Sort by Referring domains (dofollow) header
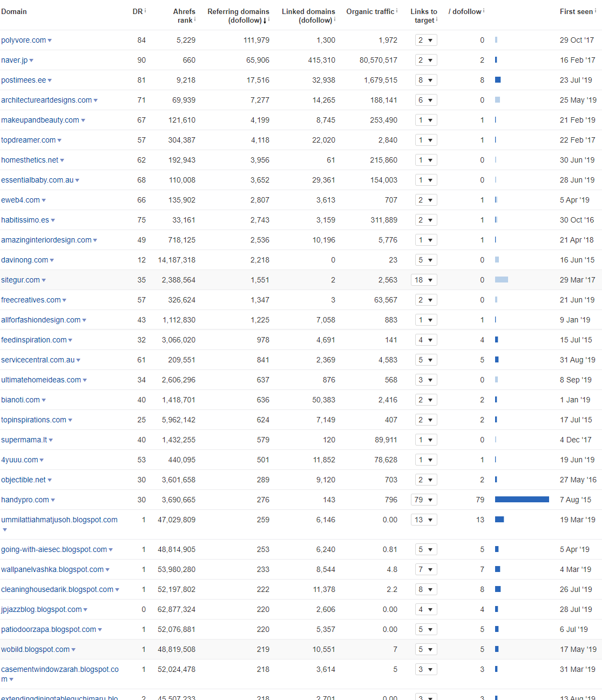 [238, 16]
